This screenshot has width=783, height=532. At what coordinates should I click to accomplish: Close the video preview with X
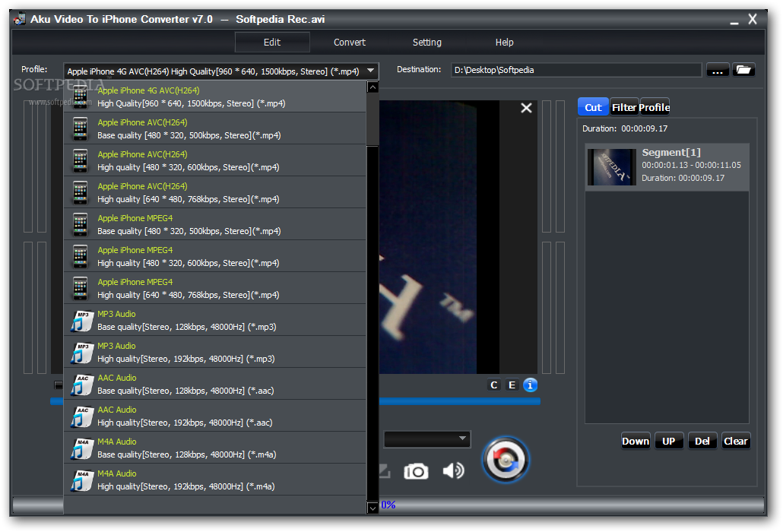tap(526, 108)
